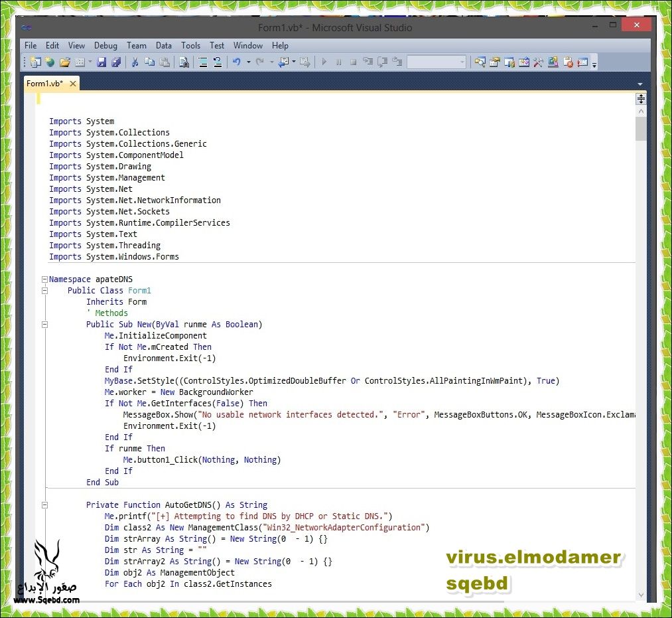This screenshot has width=672, height=618.
Task: Click the New Project toolbar icon
Action: tap(35, 62)
